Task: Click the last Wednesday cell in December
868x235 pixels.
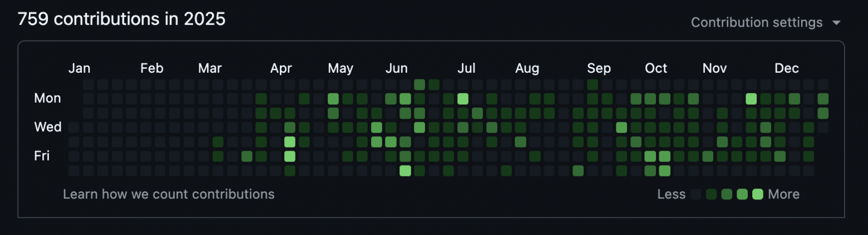Action: pyautogui.click(x=823, y=127)
